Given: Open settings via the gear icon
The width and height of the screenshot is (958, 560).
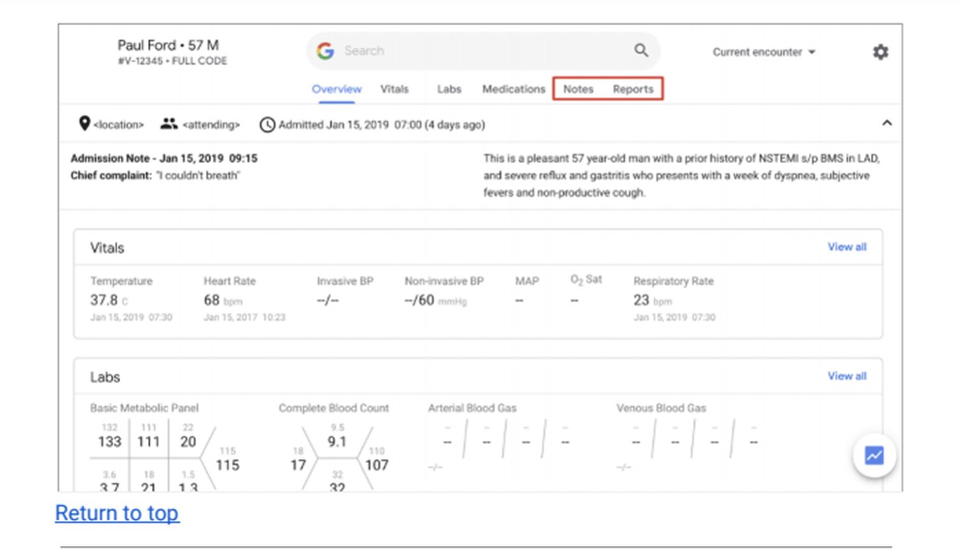Looking at the screenshot, I should [x=880, y=52].
